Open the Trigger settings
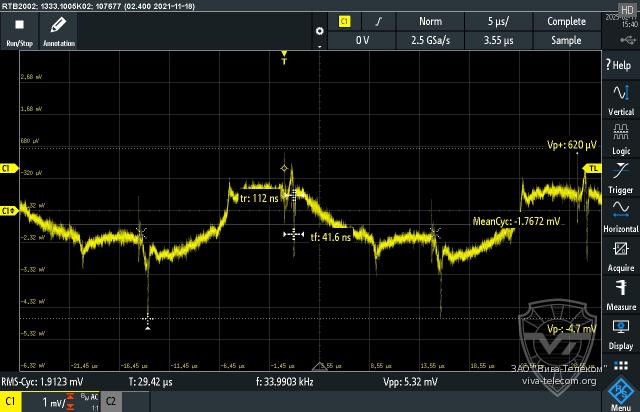640x412 pixels. [621, 178]
